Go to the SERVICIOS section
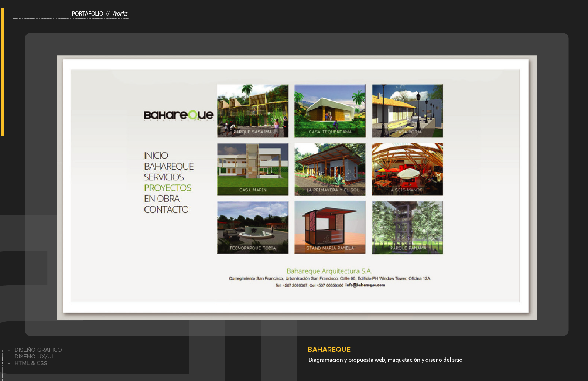This screenshot has height=381, width=588. click(x=164, y=177)
